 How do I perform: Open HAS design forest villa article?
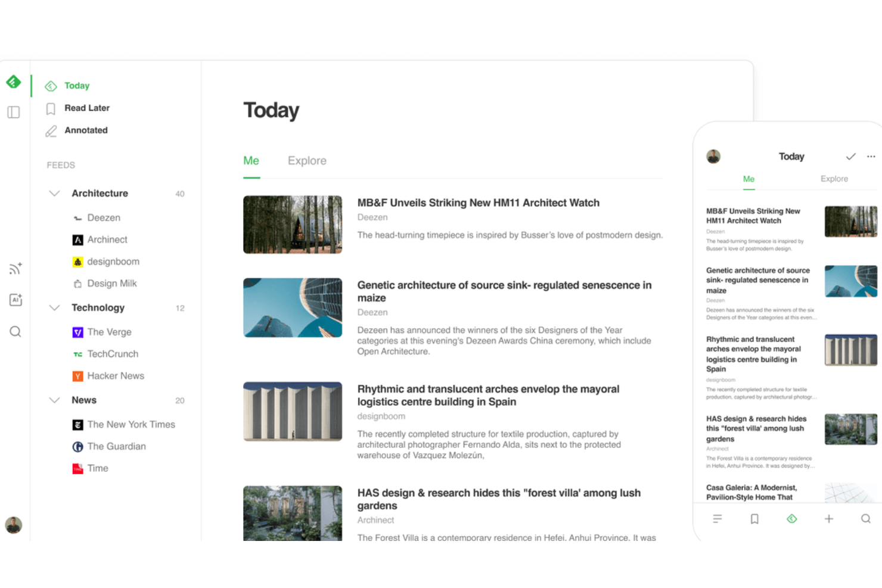(x=499, y=499)
